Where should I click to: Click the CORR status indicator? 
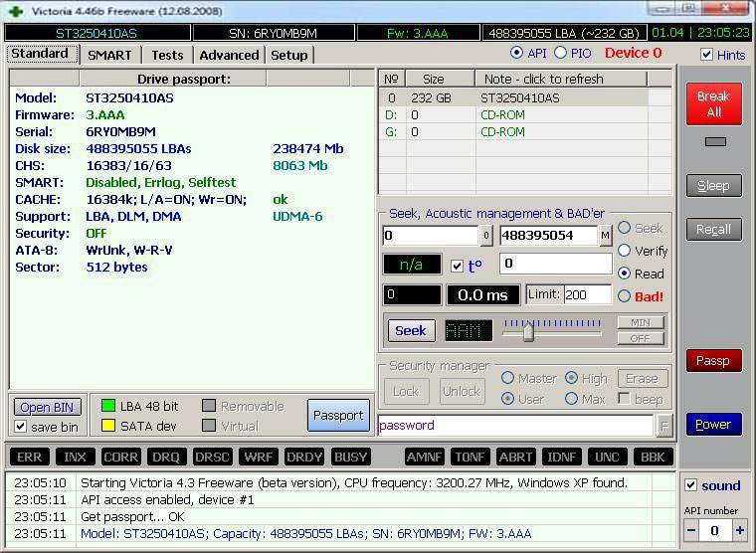click(x=120, y=458)
